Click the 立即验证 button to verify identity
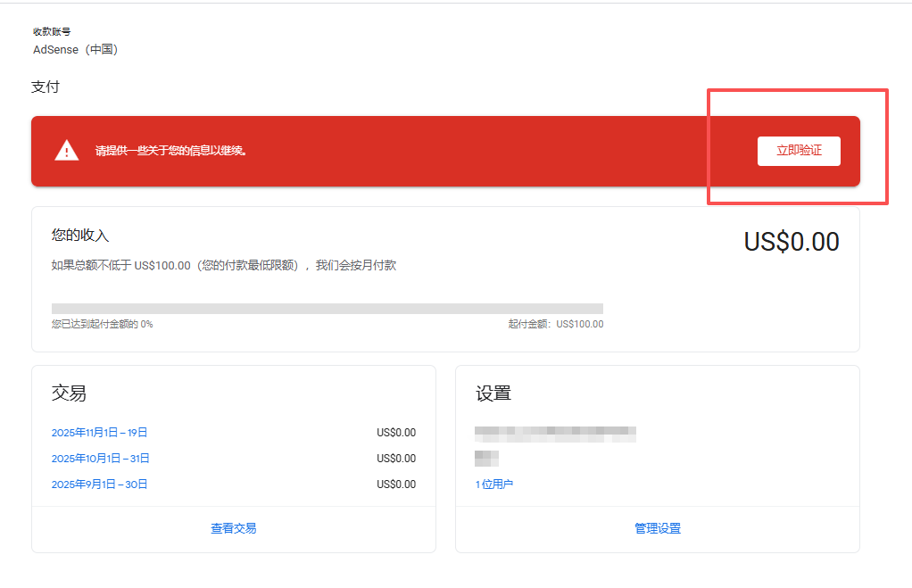Viewport: 912px width, 588px height. pyautogui.click(x=798, y=151)
